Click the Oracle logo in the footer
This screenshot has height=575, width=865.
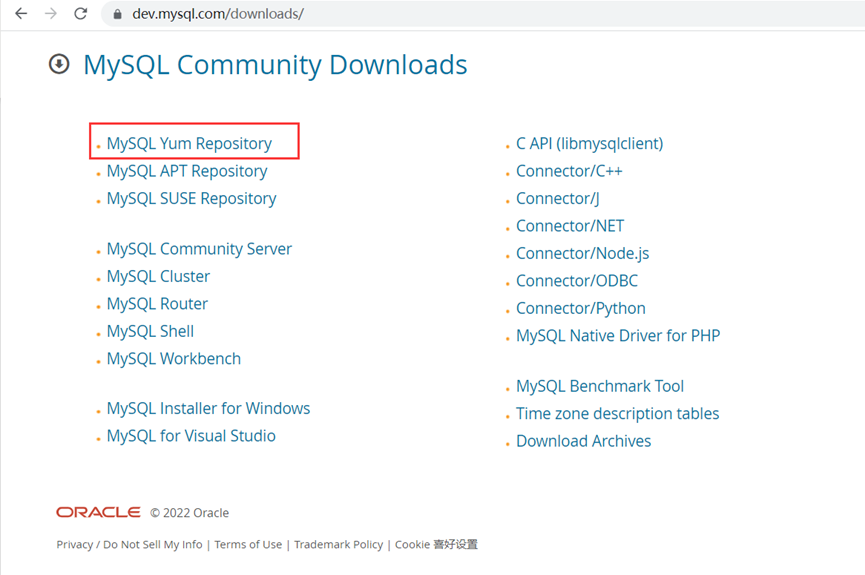click(x=98, y=512)
